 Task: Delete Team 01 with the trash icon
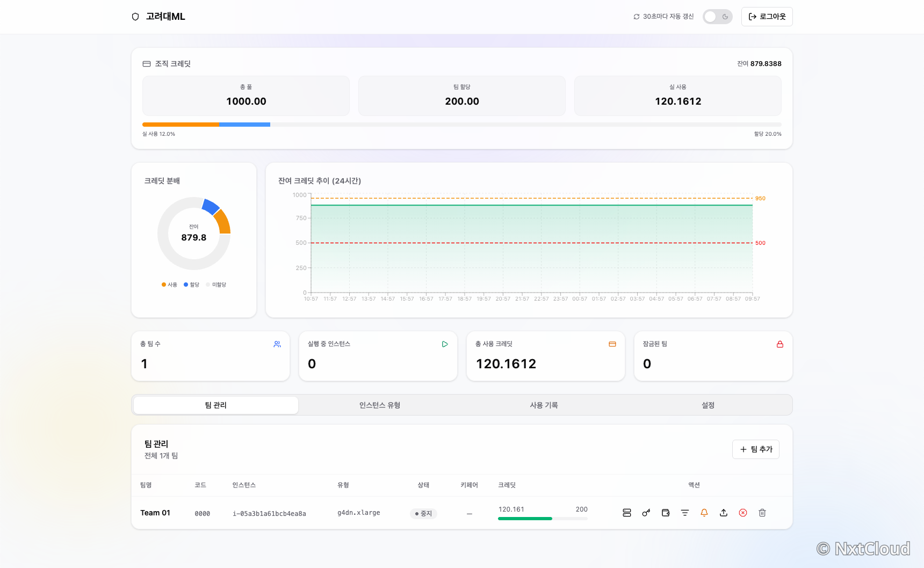762,513
